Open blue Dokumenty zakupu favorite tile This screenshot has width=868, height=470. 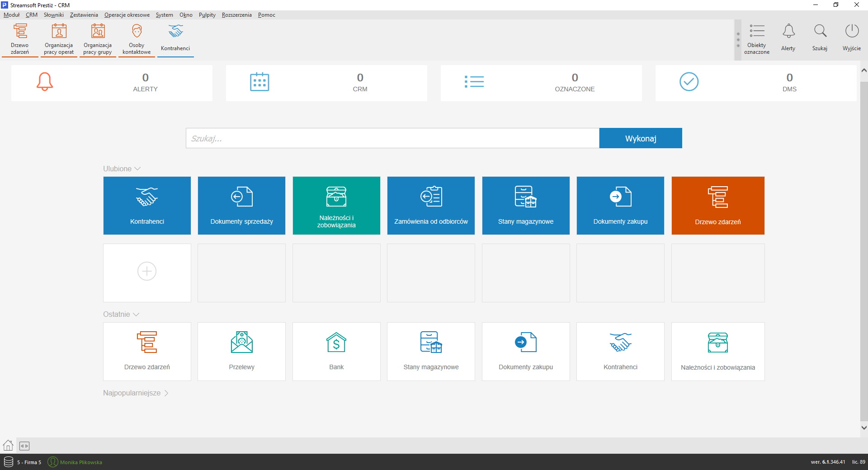tap(620, 206)
